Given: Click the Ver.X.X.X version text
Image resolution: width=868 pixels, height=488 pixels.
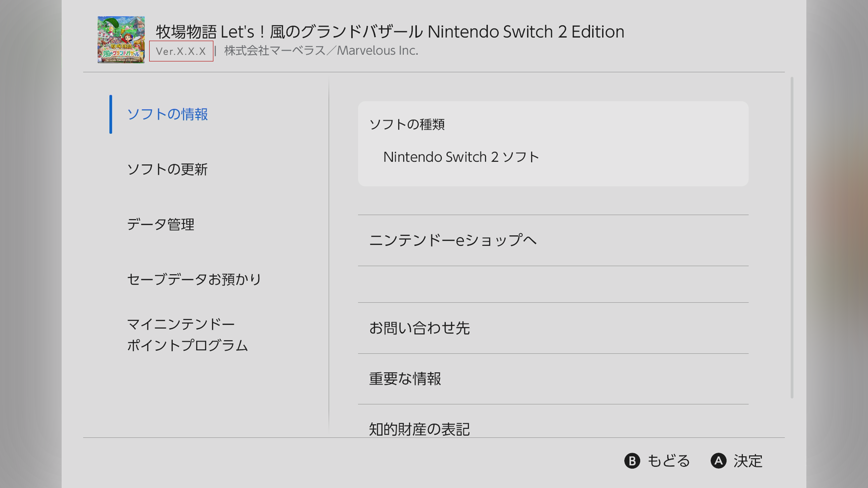Looking at the screenshot, I should point(181,51).
